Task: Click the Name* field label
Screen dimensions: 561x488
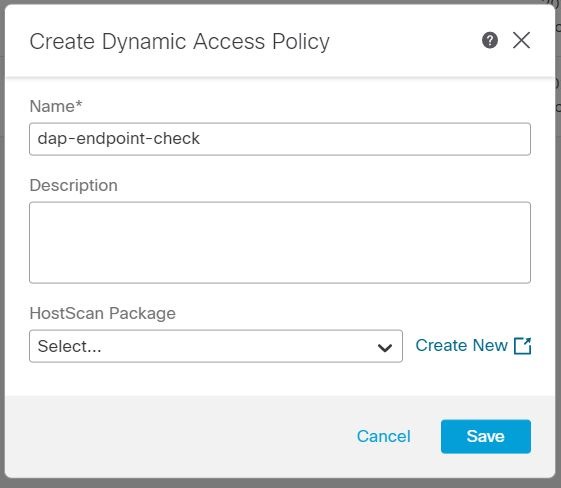Action: [56, 106]
